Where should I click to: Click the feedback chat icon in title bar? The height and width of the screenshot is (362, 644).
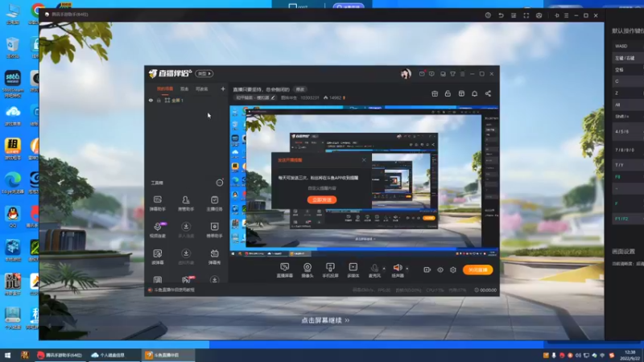431,74
